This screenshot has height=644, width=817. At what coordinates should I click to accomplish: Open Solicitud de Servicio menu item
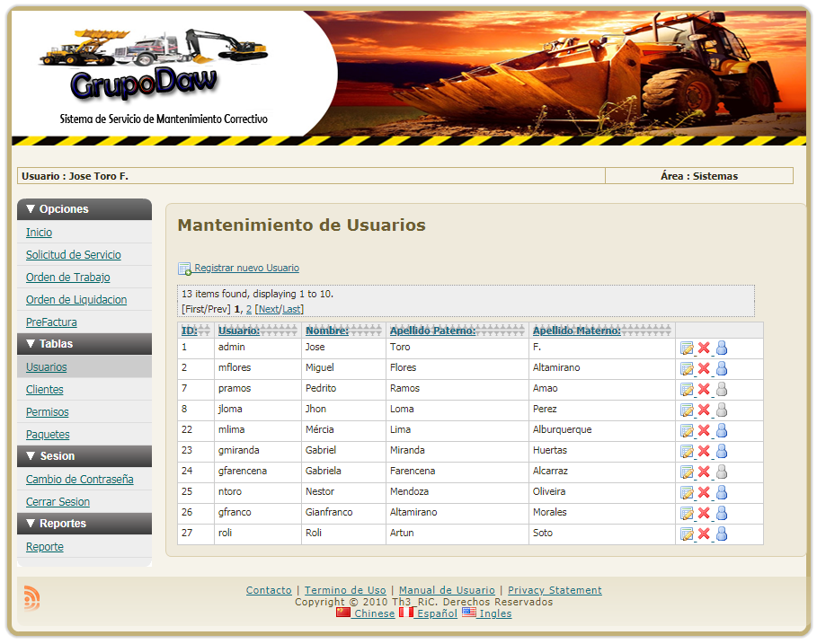pos(74,254)
